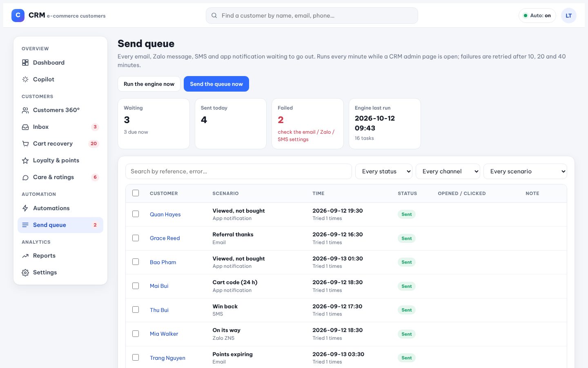Click the Cart recovery cart icon
Image resolution: width=588 pixels, height=368 pixels.
click(25, 144)
